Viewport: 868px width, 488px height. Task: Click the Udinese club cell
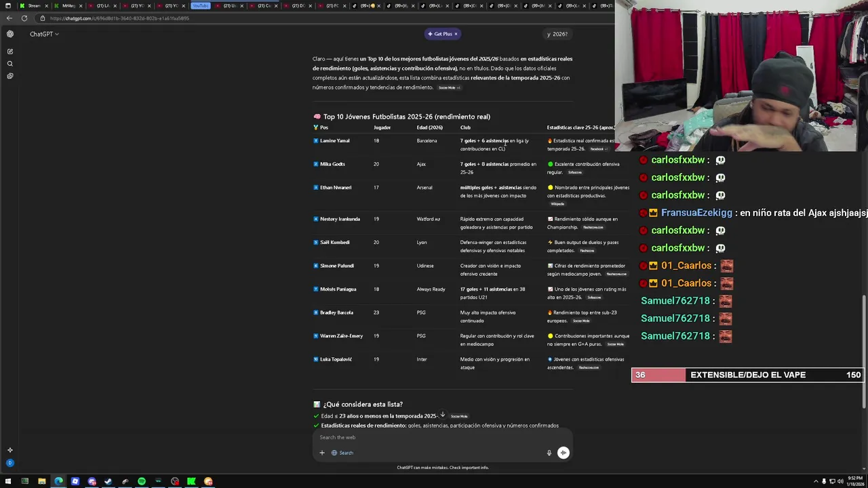[425, 266]
